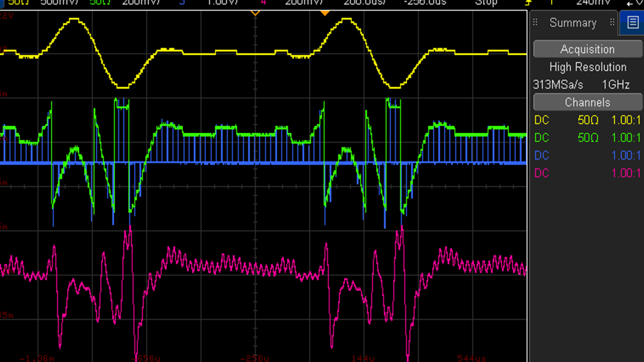Click the Channels header button
Viewport: 644px width, 362px height.
(x=587, y=102)
